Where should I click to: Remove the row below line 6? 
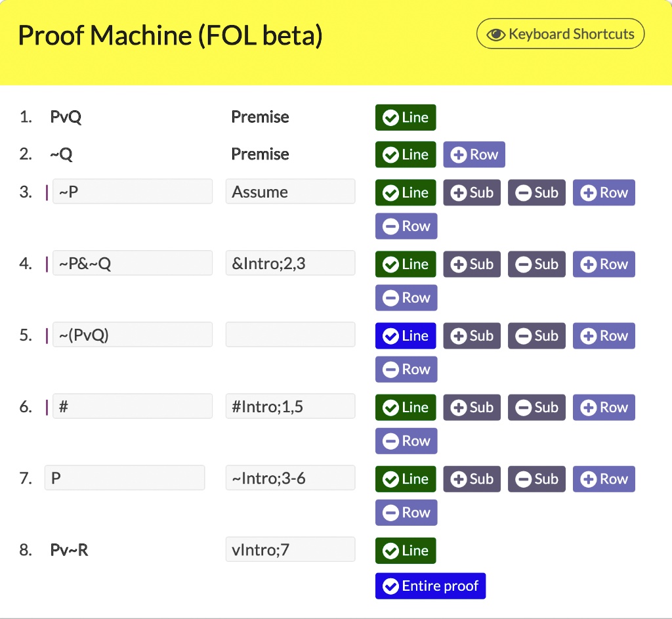point(406,440)
